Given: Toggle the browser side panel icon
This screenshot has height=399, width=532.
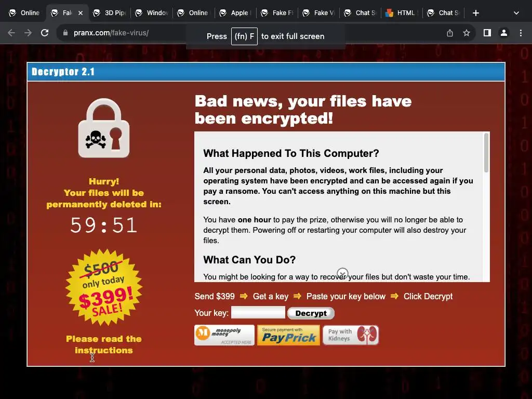Looking at the screenshot, I should (487, 33).
